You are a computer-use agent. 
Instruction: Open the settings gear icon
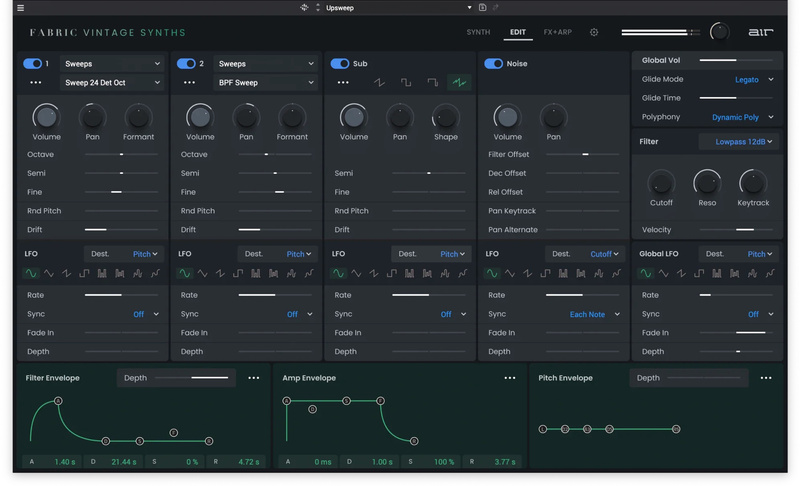[594, 32]
